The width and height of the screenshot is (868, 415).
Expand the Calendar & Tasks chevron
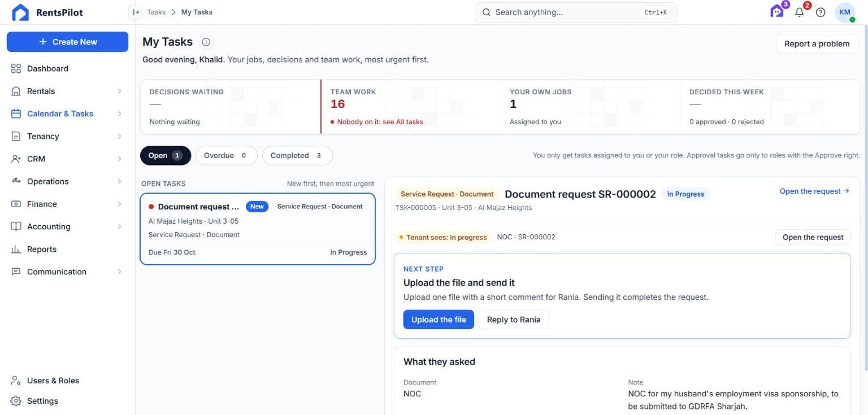click(x=119, y=113)
